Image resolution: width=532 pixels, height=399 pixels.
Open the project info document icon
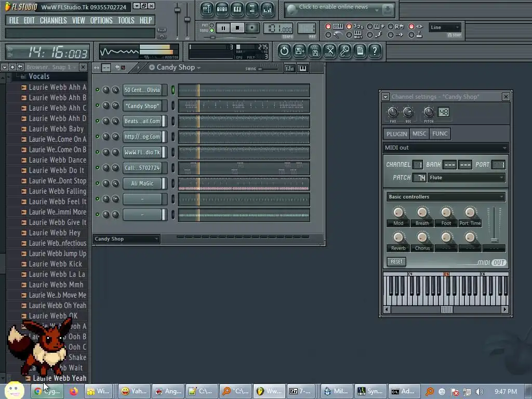[360, 51]
